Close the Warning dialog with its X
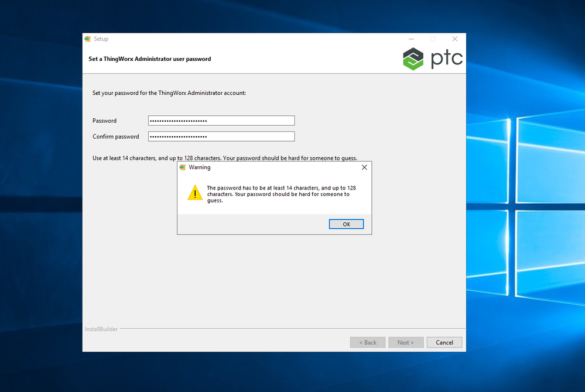Image resolution: width=585 pixels, height=392 pixels. [364, 167]
